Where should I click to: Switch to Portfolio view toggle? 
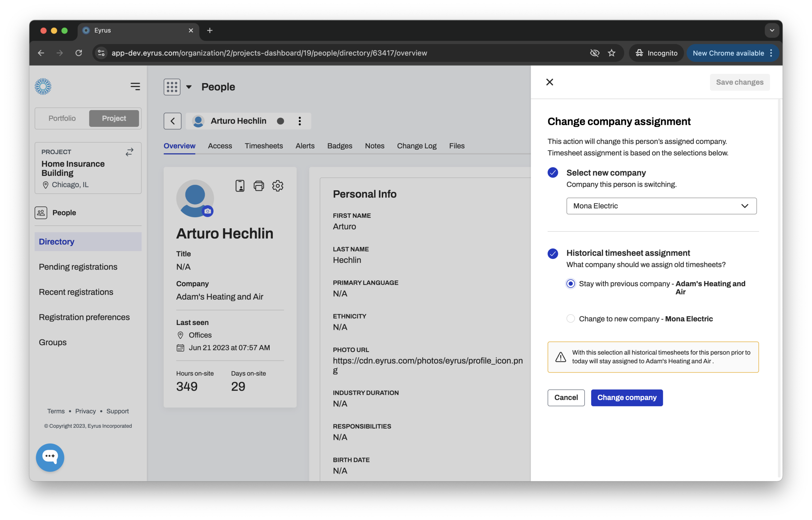click(x=62, y=118)
